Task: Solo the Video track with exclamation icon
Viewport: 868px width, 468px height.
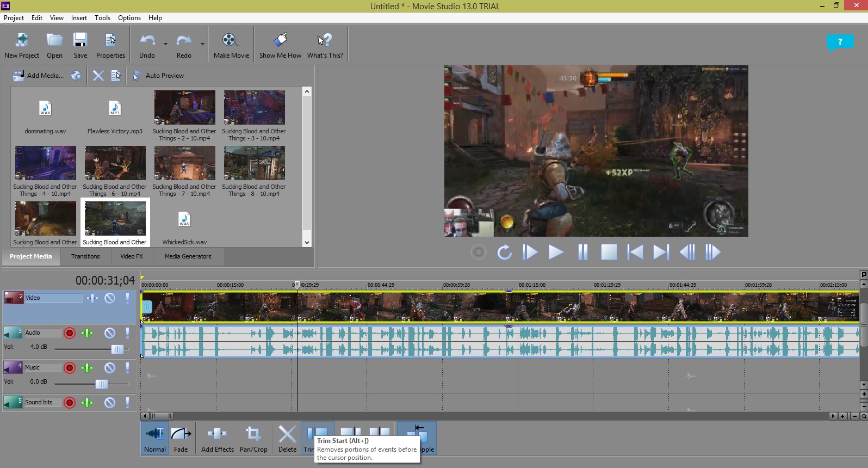Action: [x=127, y=298]
